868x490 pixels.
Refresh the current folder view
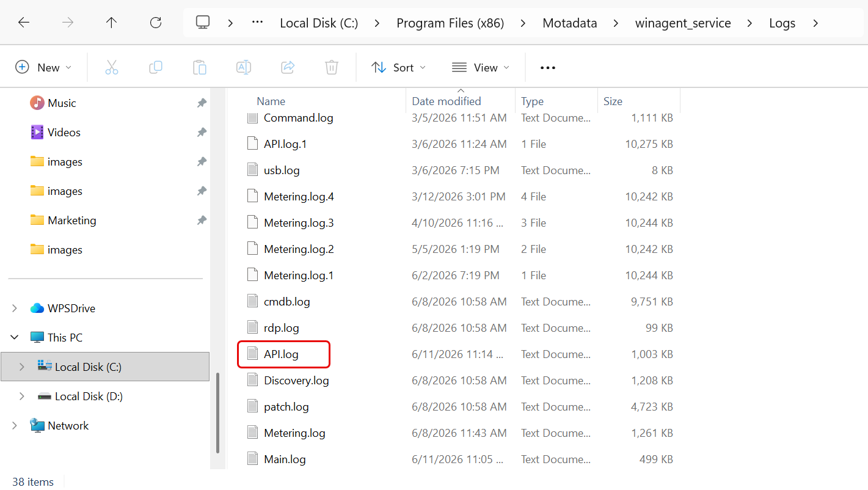[x=156, y=23]
